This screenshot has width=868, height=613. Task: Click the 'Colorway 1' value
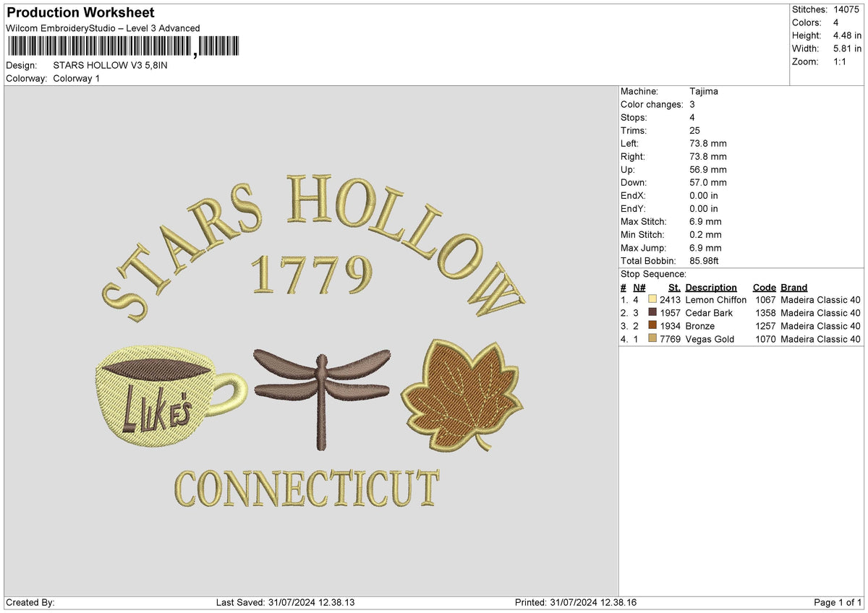coord(77,78)
